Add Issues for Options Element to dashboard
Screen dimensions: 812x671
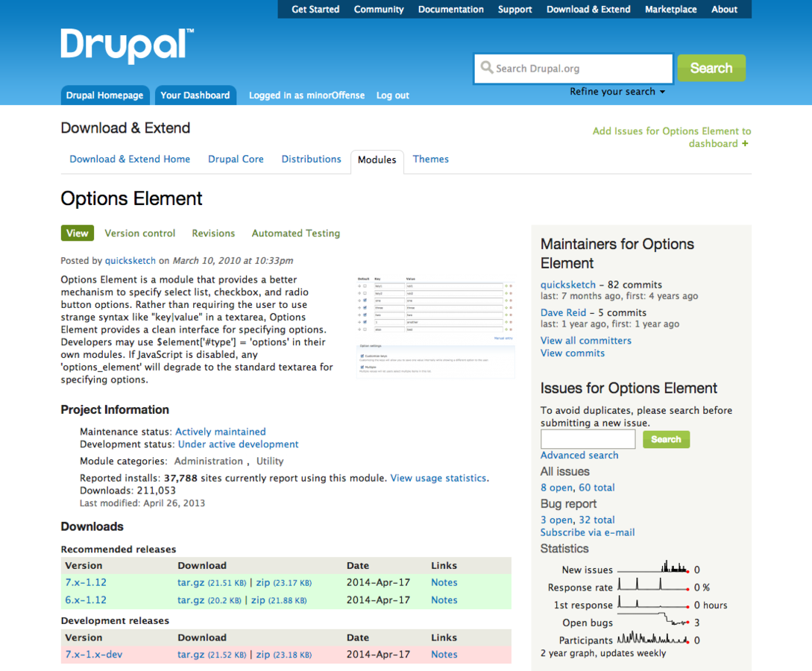point(671,137)
